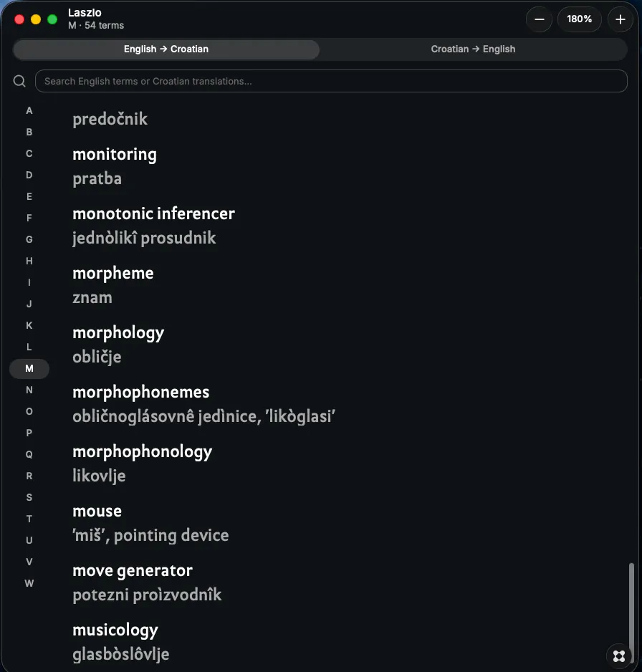Select the morphophonology term

(x=143, y=452)
